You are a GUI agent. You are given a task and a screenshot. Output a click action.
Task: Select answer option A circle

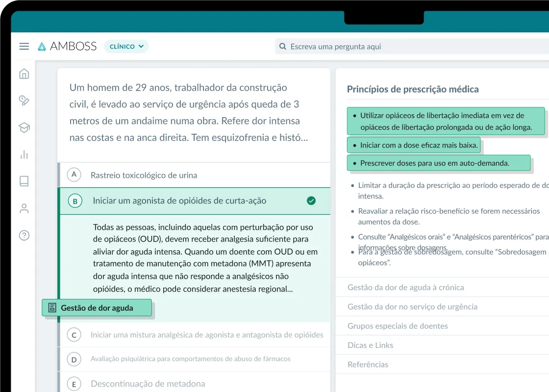tap(74, 174)
